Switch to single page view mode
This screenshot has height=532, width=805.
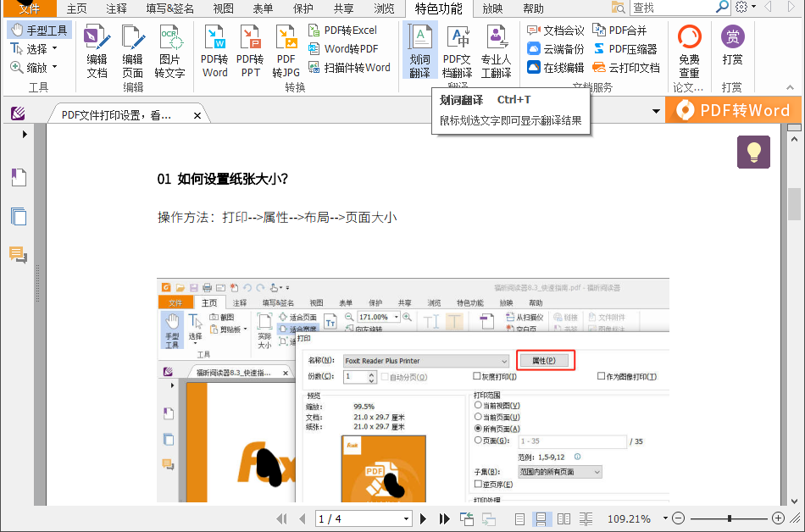point(520,518)
